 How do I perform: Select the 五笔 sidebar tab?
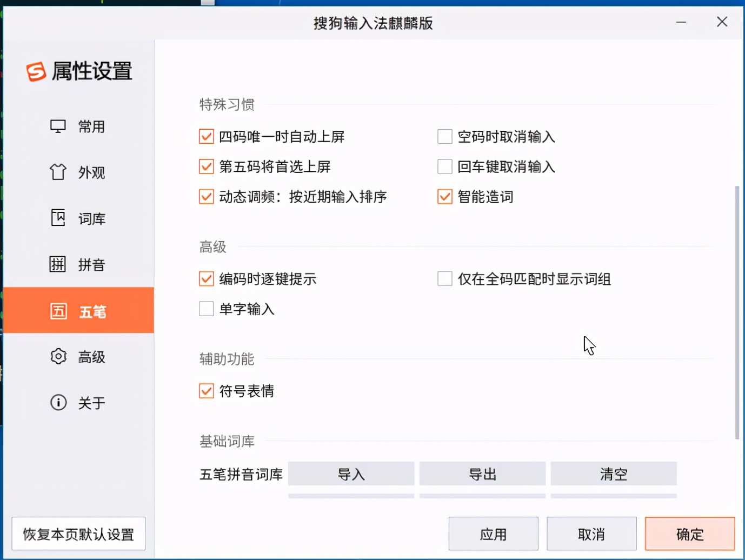[79, 310]
